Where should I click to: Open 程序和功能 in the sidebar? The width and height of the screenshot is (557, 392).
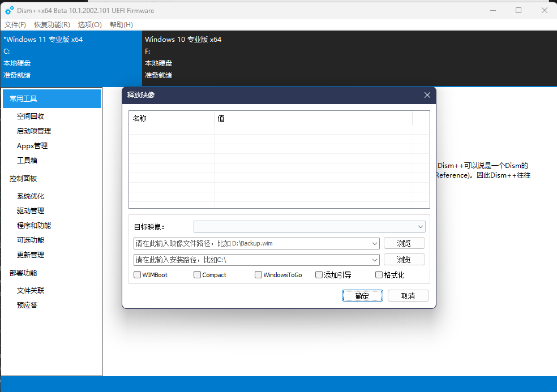coord(34,226)
